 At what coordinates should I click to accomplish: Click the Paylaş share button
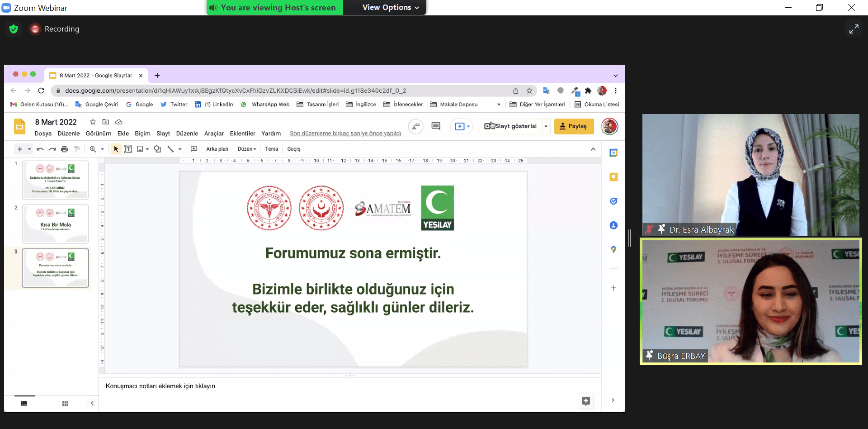coord(574,126)
